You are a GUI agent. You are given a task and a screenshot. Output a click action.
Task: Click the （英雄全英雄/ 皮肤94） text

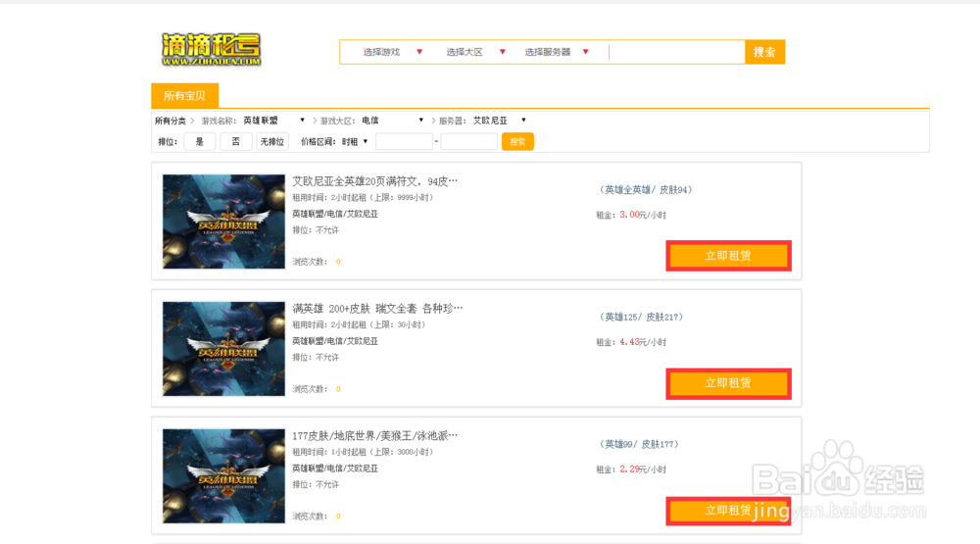(x=646, y=189)
